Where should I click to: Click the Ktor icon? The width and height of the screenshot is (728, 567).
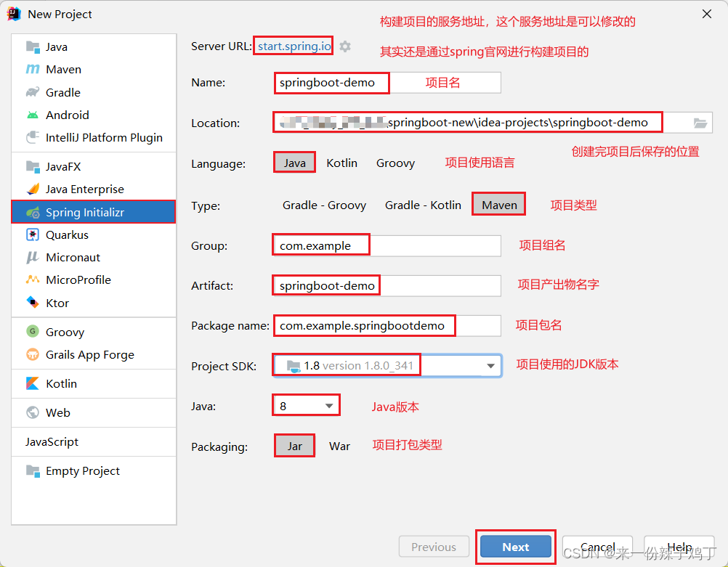33,303
